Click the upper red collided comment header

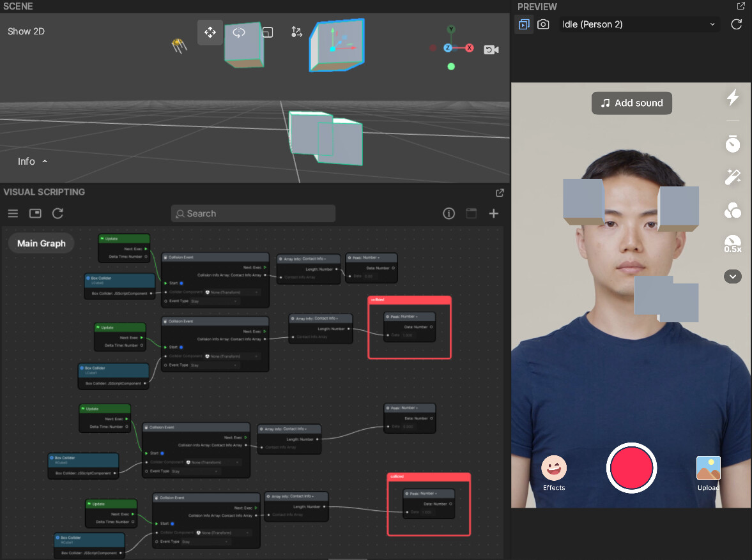click(409, 299)
